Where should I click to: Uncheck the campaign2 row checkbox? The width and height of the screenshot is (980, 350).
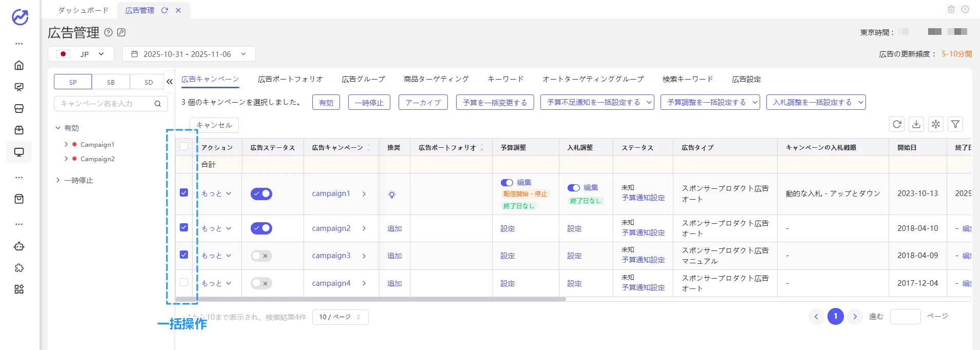(184, 227)
